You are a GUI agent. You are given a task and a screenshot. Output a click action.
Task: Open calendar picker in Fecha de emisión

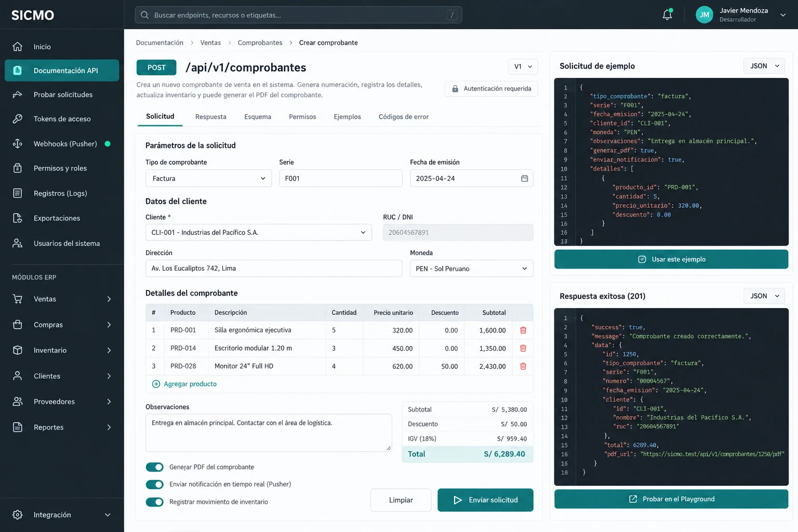(525, 178)
